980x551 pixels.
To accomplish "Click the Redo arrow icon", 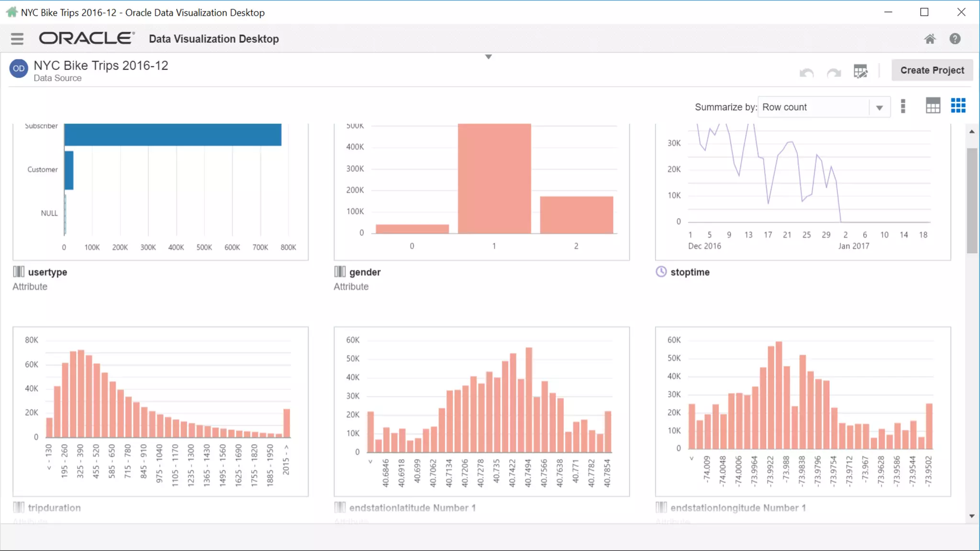I will (x=834, y=72).
